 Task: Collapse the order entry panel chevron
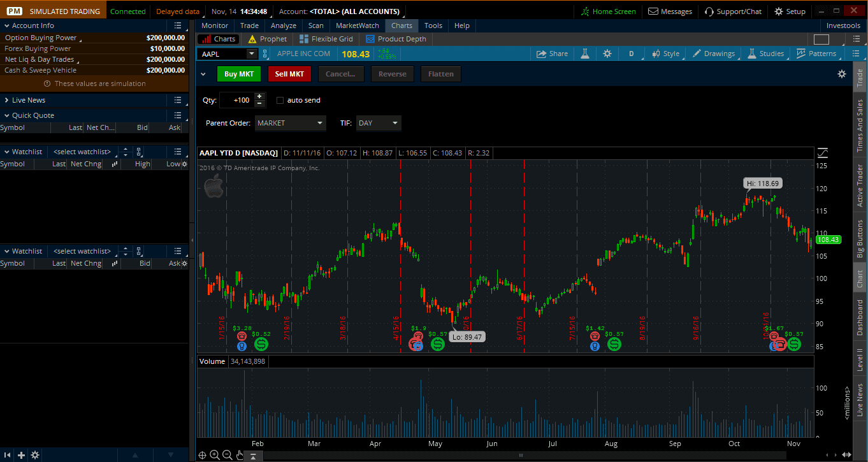point(203,74)
